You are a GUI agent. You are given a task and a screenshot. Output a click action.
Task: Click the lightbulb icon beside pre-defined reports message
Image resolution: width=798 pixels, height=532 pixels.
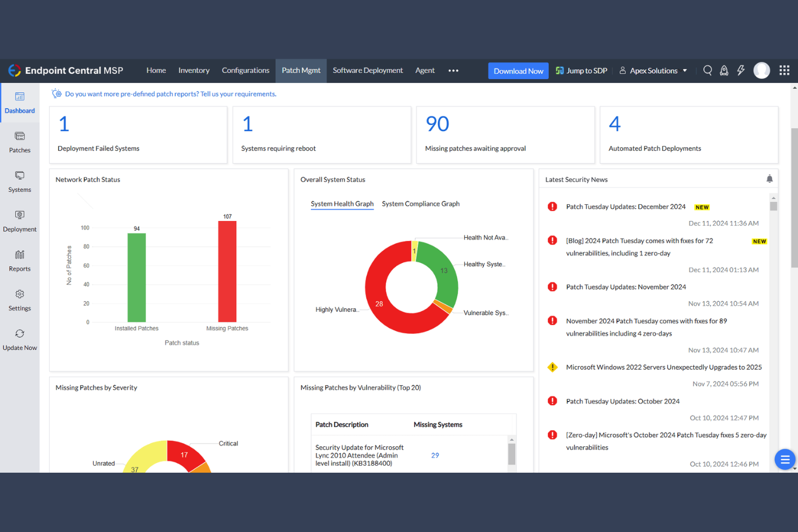point(57,94)
